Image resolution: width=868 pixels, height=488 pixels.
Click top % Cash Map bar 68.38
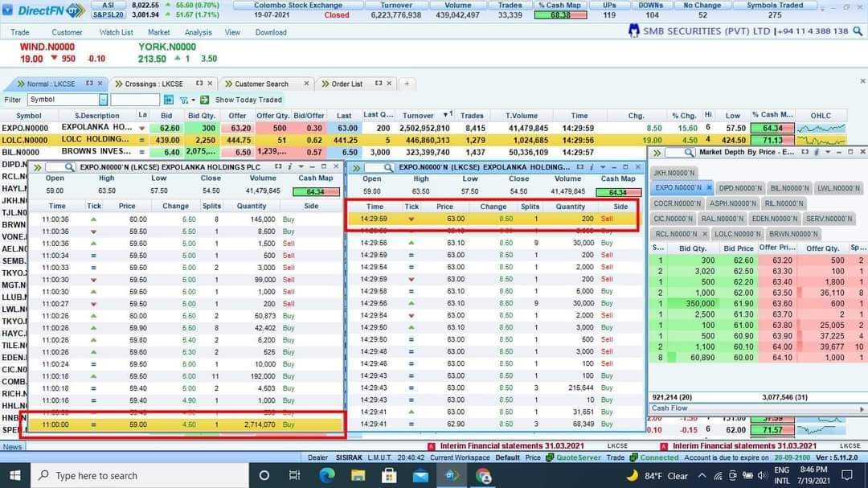[x=560, y=15]
